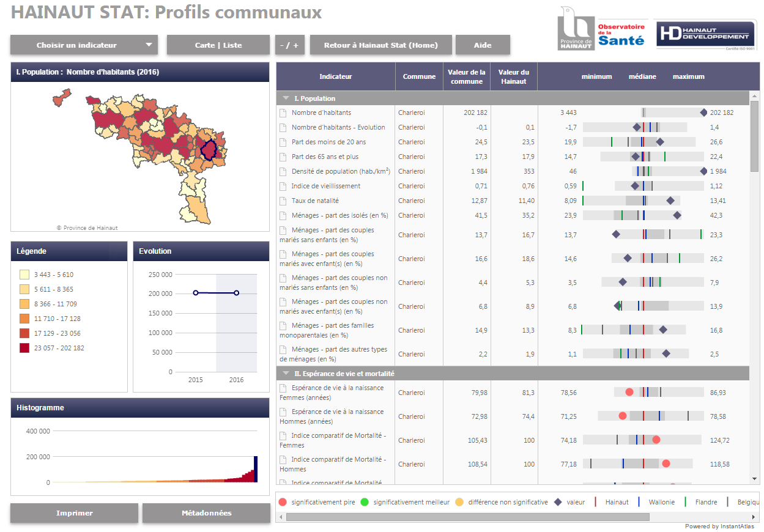This screenshot has height=532, width=764.
Task: Open the Aide help button
Action: pos(483,45)
